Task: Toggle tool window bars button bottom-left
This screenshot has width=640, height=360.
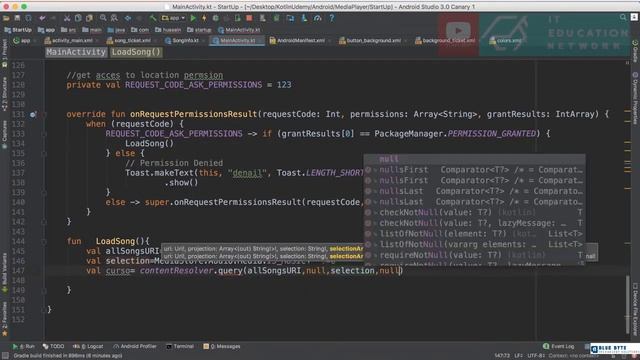Action: pos(5,356)
